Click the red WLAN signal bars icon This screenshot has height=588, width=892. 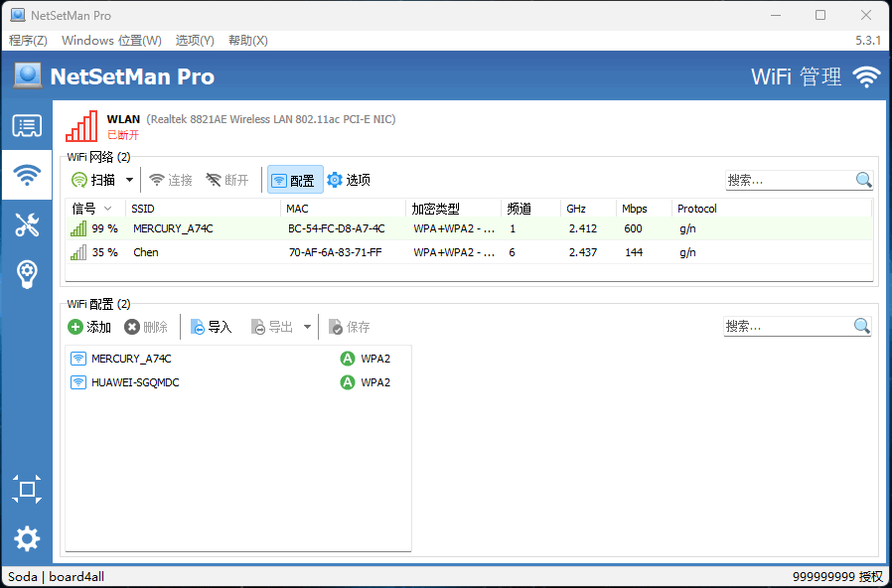tap(81, 126)
